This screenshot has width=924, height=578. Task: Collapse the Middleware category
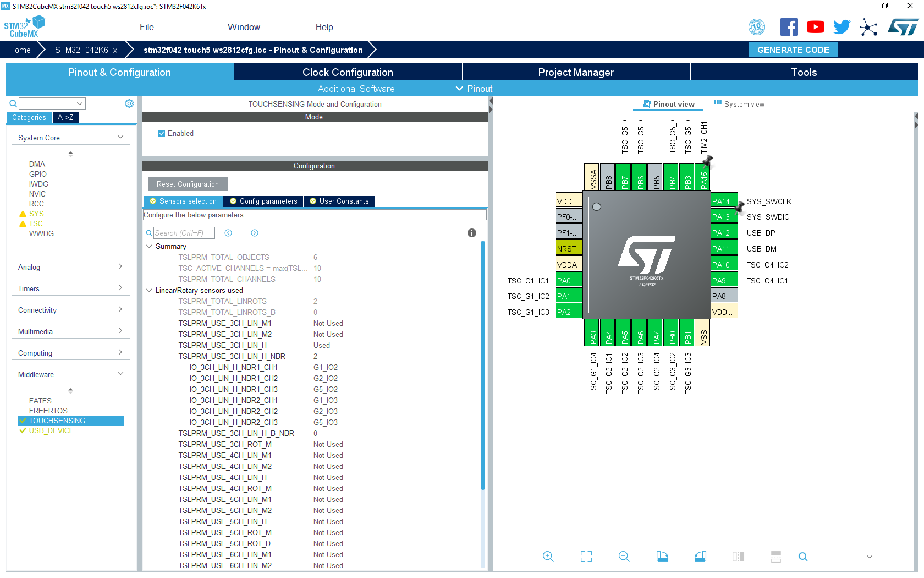click(x=120, y=374)
